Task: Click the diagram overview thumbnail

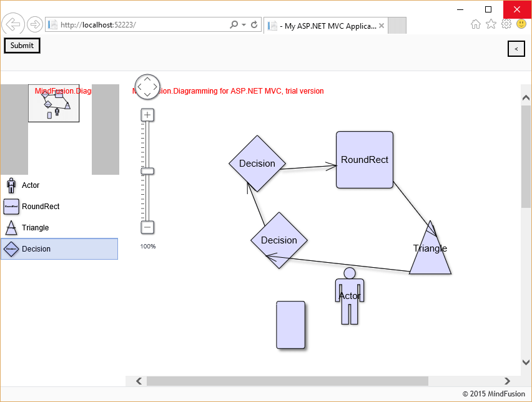Action: coord(54,103)
